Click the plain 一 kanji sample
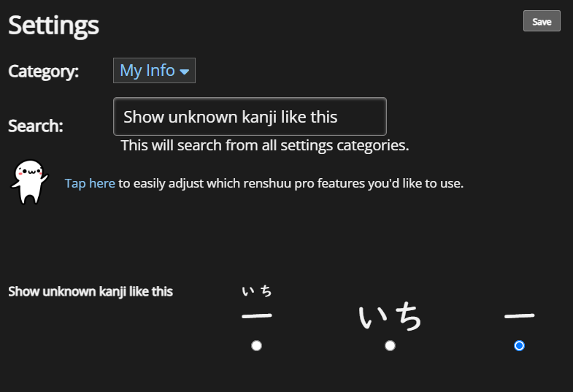This screenshot has width=573, height=392. tap(519, 316)
